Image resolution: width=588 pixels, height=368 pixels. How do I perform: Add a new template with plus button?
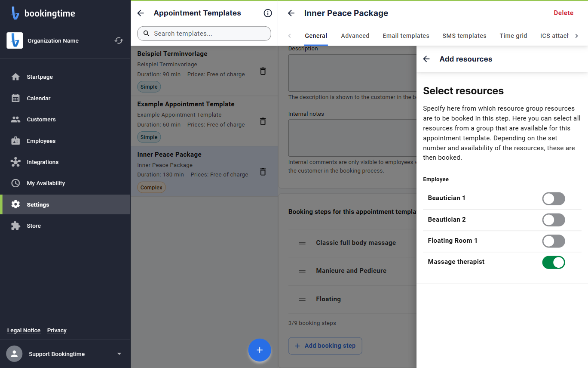click(260, 350)
